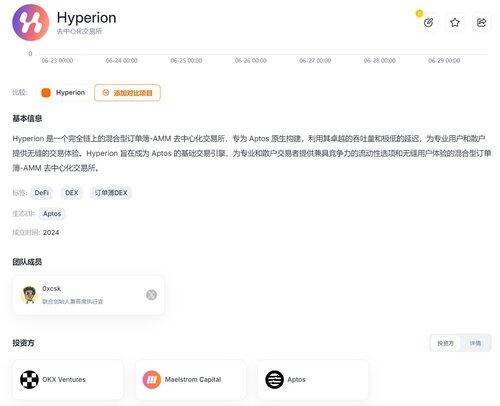Click the Maelstrom Capital logo icon
The height and width of the screenshot is (406, 500).
coord(152,379)
